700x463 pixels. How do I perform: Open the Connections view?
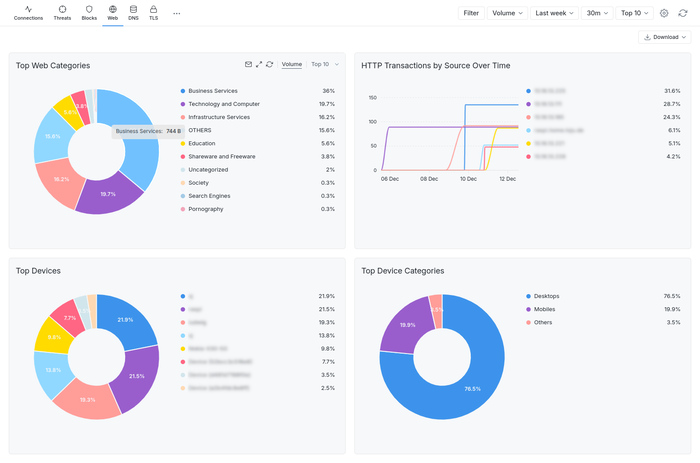pyautogui.click(x=28, y=13)
